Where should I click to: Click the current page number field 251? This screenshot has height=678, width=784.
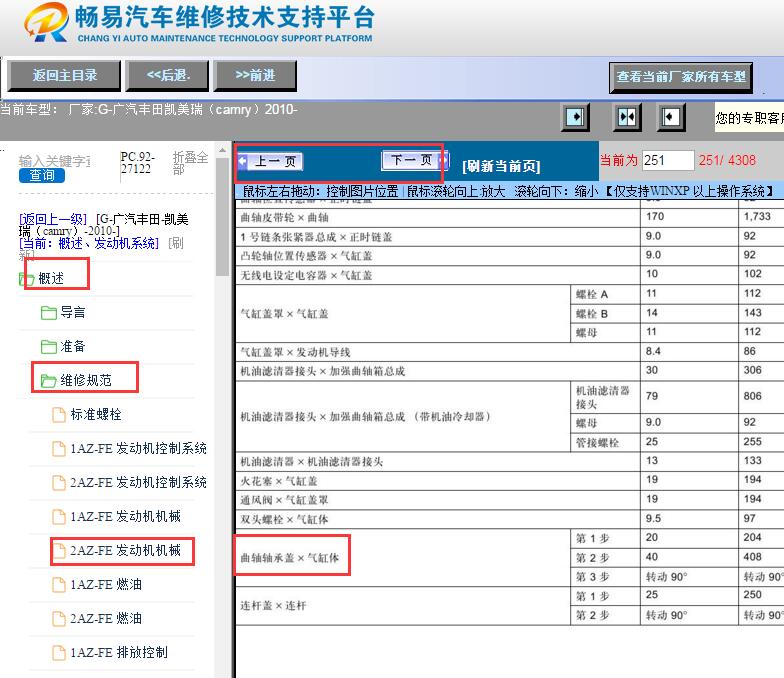click(x=668, y=160)
